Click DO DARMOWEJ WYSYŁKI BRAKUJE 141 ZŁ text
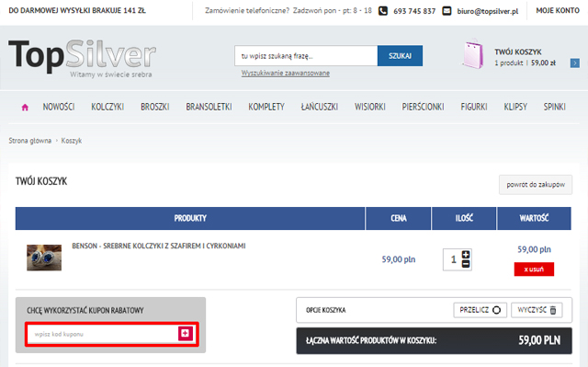 click(77, 10)
